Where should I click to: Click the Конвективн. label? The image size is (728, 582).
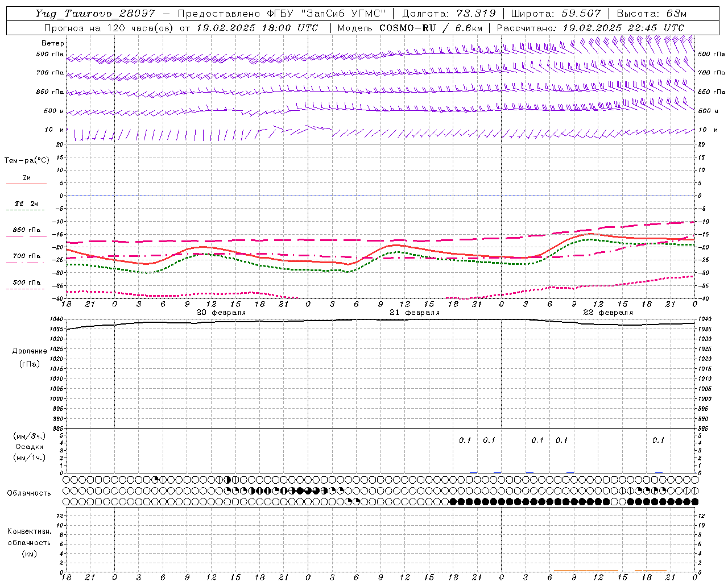click(x=29, y=531)
